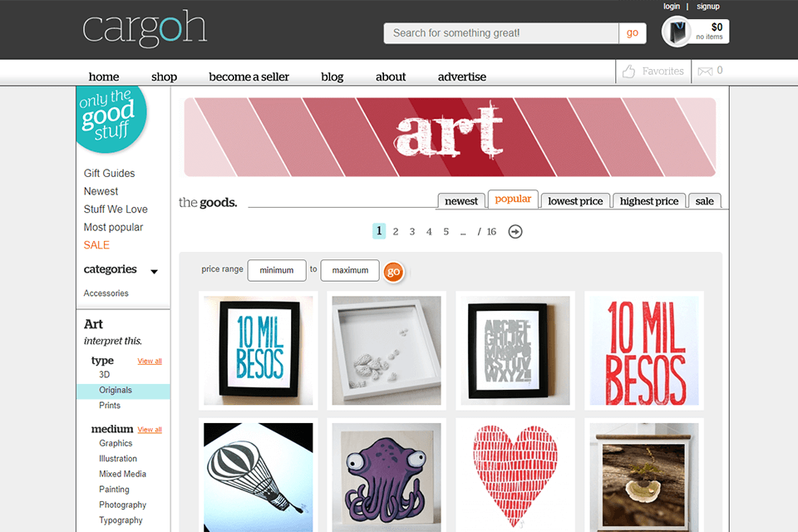Select the popular tab
The image size is (798, 532).
click(x=513, y=199)
